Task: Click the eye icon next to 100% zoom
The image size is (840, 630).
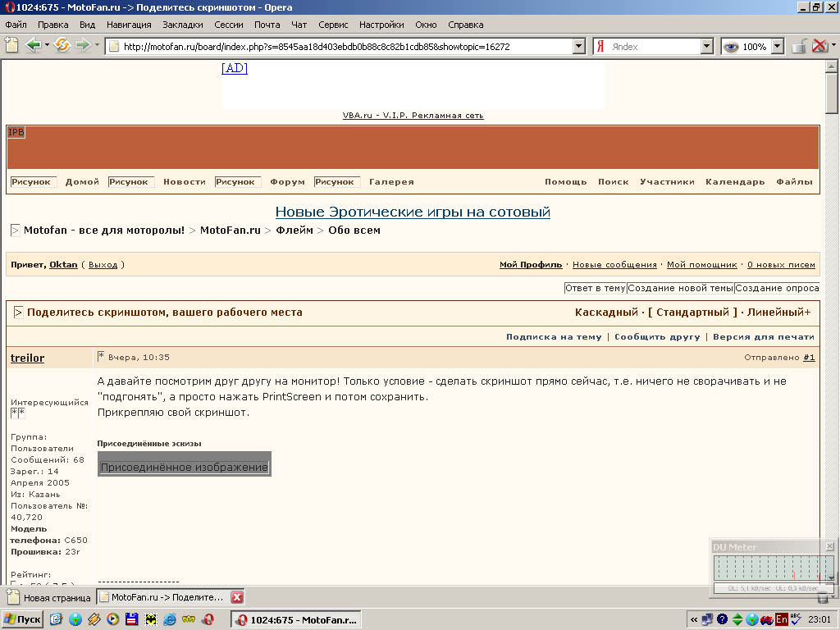Action: (730, 47)
